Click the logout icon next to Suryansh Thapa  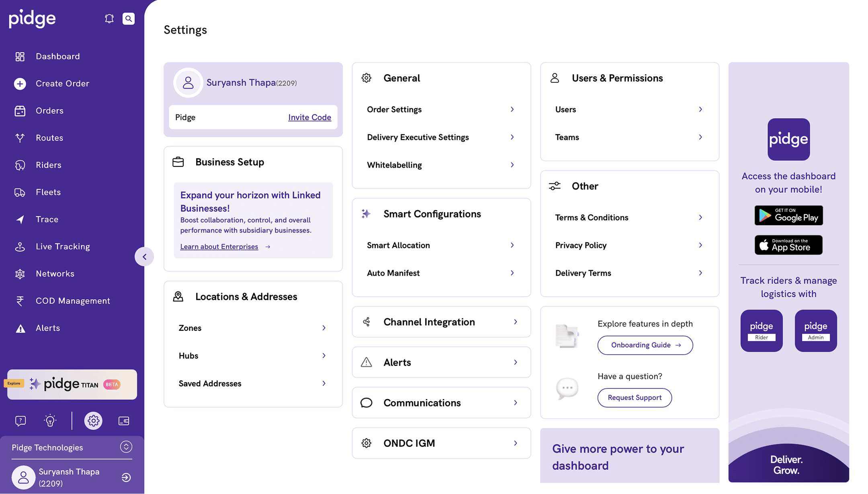[x=126, y=478]
